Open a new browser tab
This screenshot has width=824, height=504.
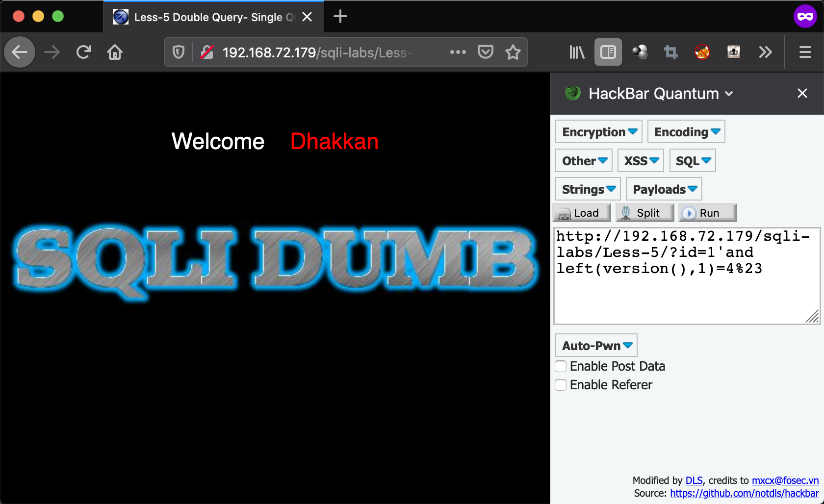point(340,17)
